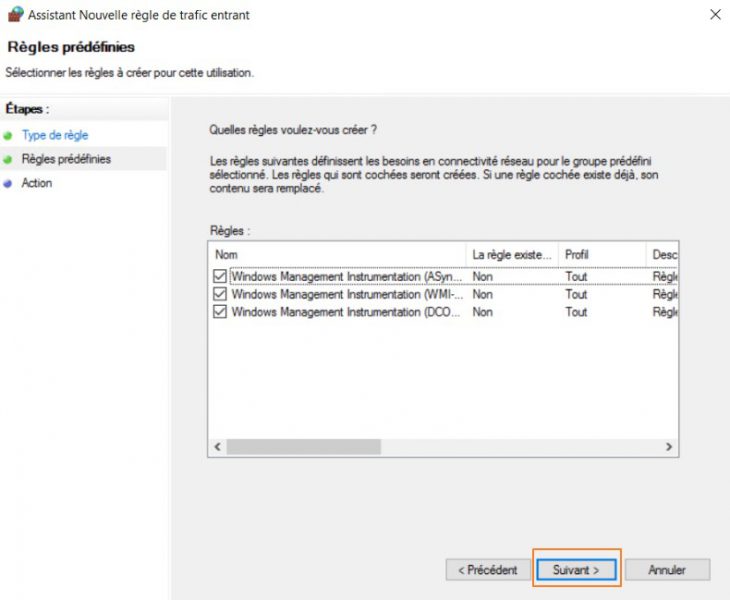730x600 pixels.
Task: Go back with the Précédent button
Action: pyautogui.click(x=488, y=570)
